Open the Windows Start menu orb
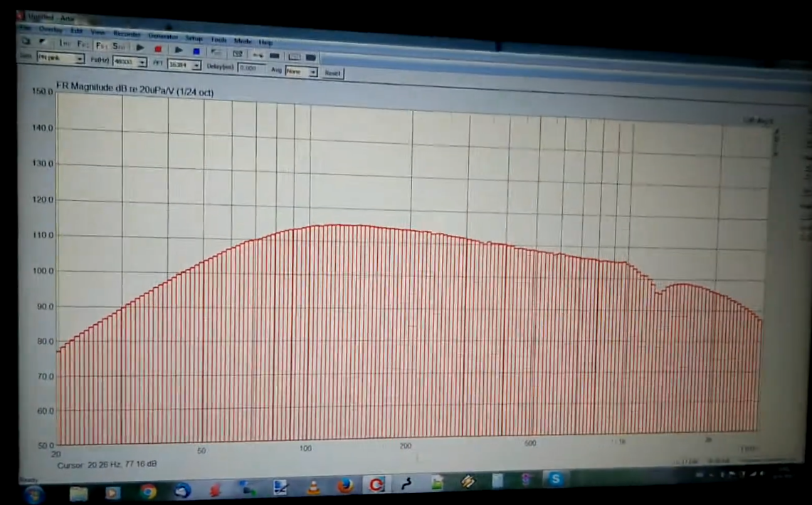 [x=33, y=494]
